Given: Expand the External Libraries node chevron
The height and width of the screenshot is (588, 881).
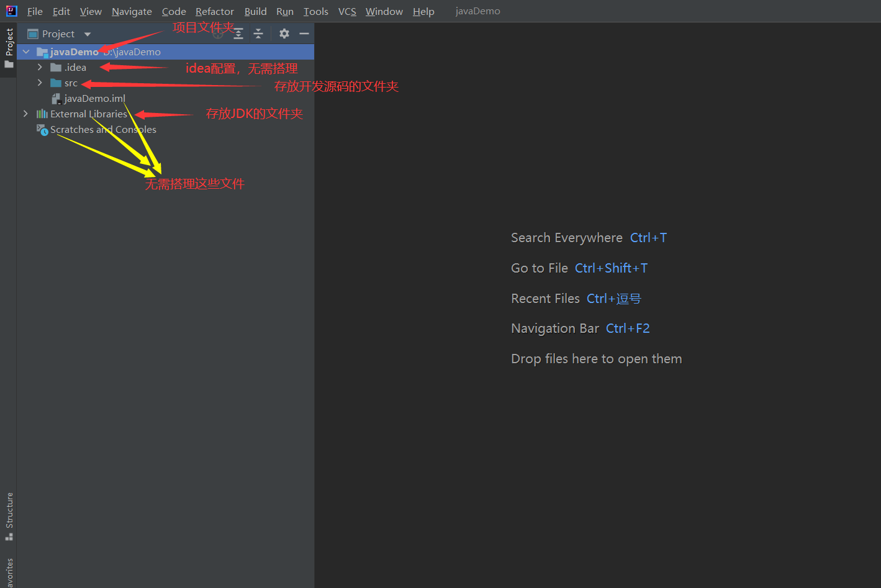Looking at the screenshot, I should [25, 114].
